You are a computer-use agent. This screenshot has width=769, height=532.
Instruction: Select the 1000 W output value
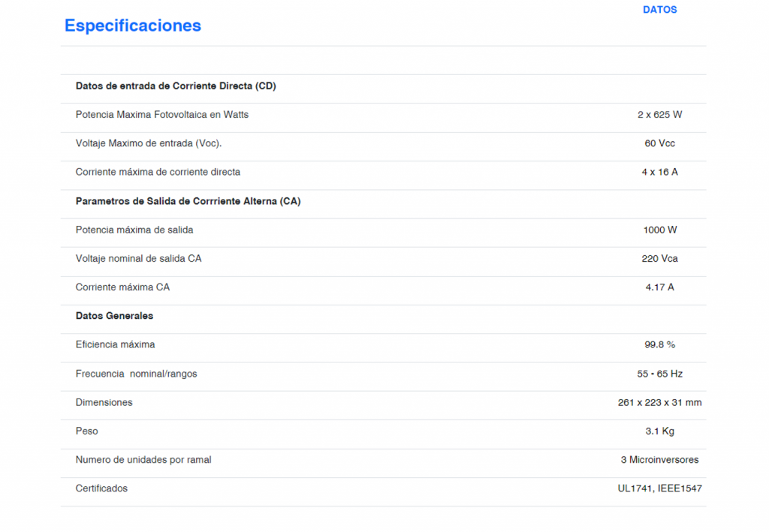659,230
